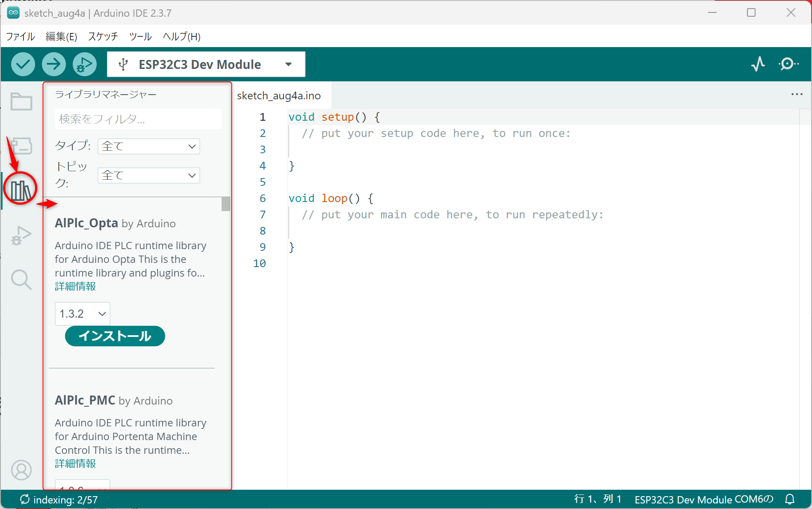Click the 'put your setup code here' comment
Image resolution: width=812 pixels, height=509 pixels.
point(436,133)
